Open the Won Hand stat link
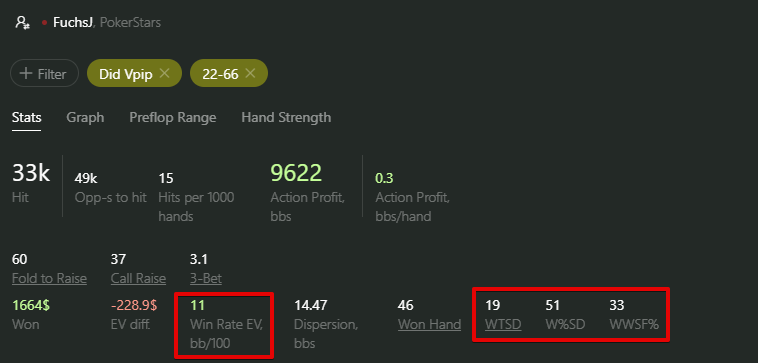This screenshot has width=758, height=363. 429,324
